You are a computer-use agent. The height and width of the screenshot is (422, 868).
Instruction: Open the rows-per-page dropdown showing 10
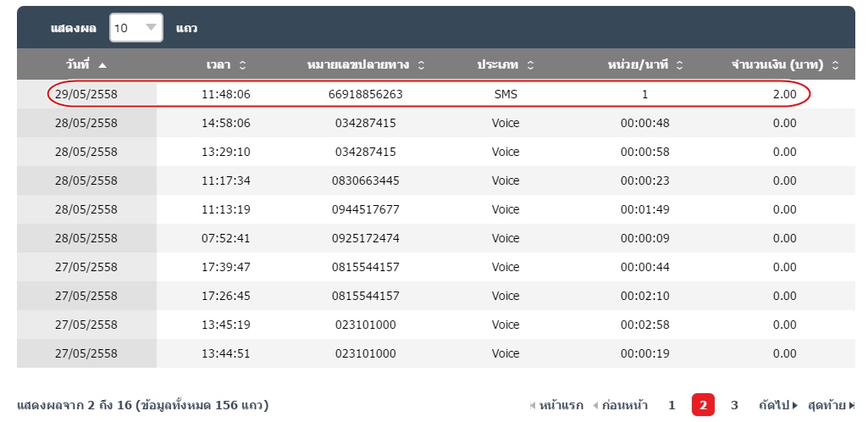tap(135, 28)
